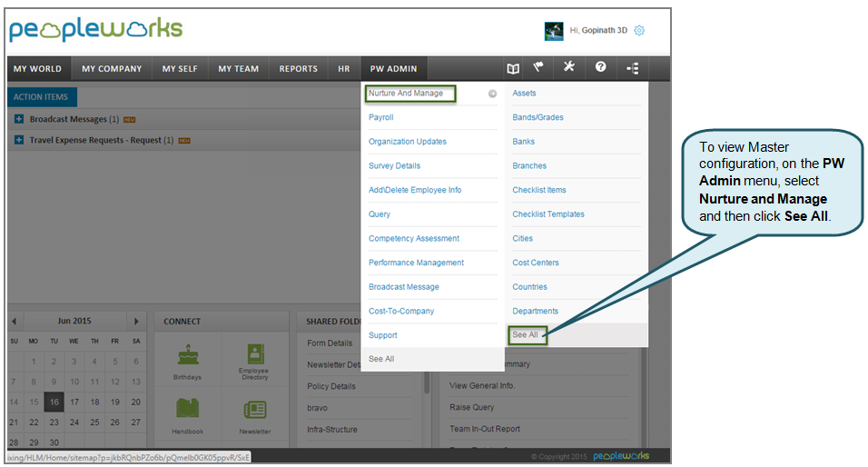Click the user profile picture thumbnail

554,31
